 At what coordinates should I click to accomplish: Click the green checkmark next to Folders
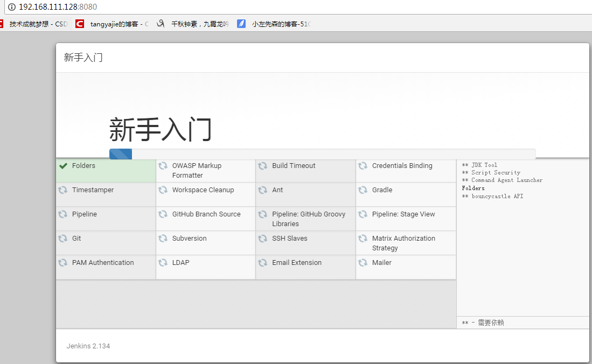pyautogui.click(x=63, y=166)
